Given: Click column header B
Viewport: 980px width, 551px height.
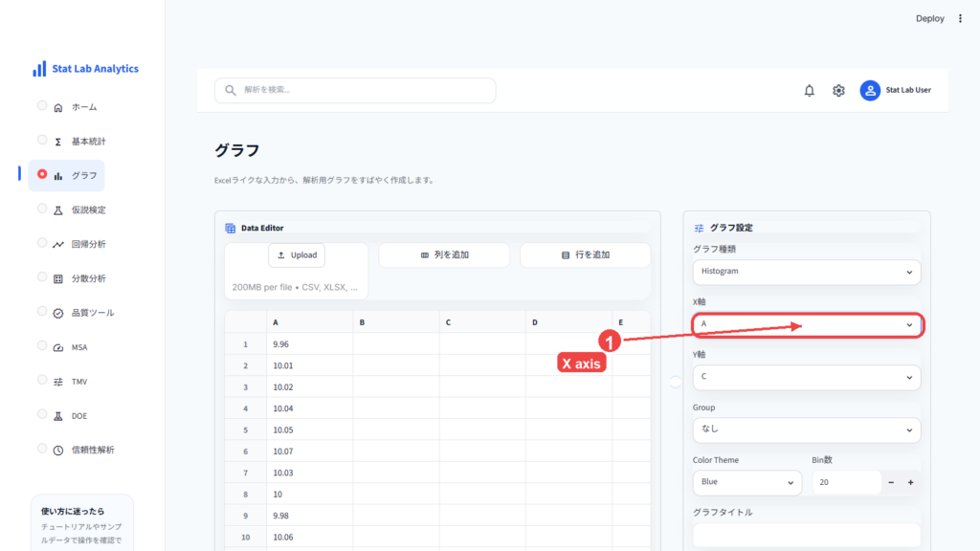Looking at the screenshot, I should 395,322.
